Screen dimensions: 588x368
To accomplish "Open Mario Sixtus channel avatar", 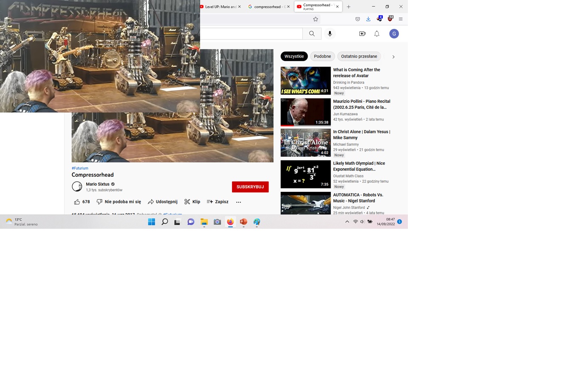I will [x=77, y=186].
